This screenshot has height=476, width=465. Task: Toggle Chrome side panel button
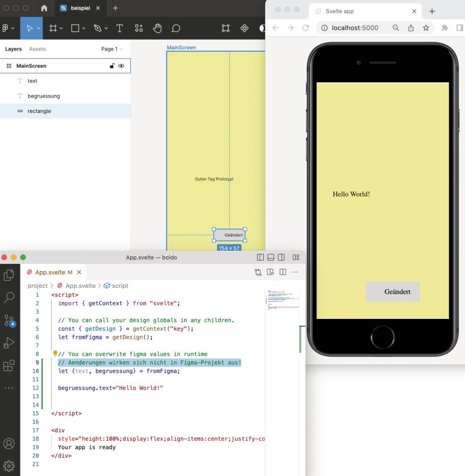point(460,28)
